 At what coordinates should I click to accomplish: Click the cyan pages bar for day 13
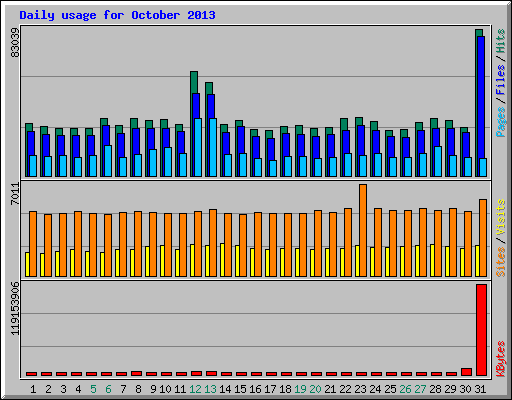pyautogui.click(x=213, y=147)
